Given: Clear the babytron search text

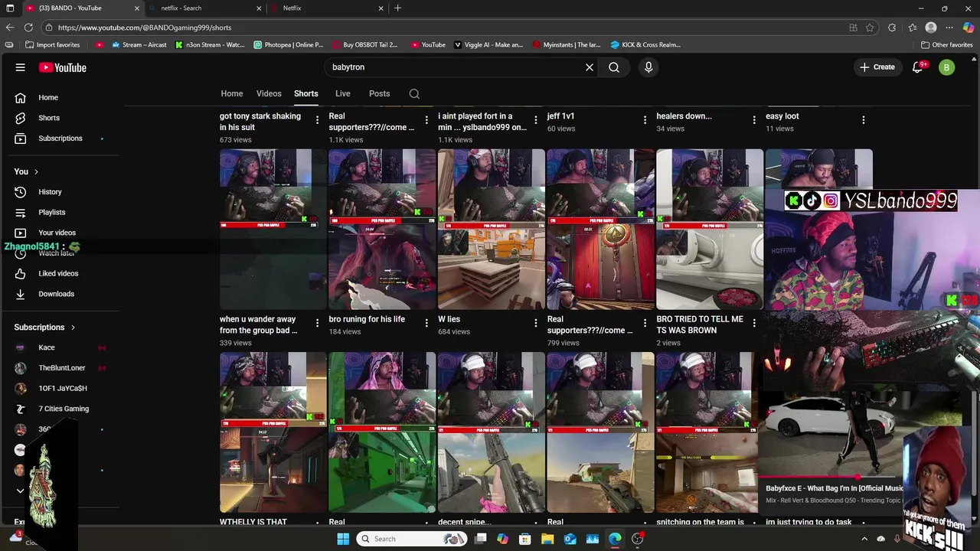Looking at the screenshot, I should [x=590, y=67].
